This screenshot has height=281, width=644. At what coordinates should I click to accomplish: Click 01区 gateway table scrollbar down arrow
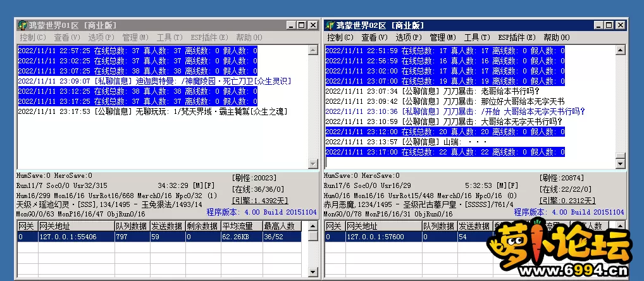click(x=313, y=272)
